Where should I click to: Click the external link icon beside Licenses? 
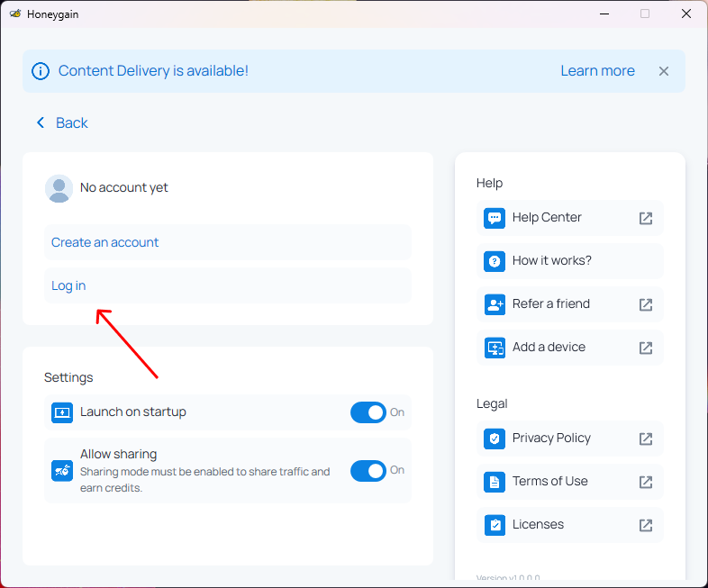click(x=646, y=525)
